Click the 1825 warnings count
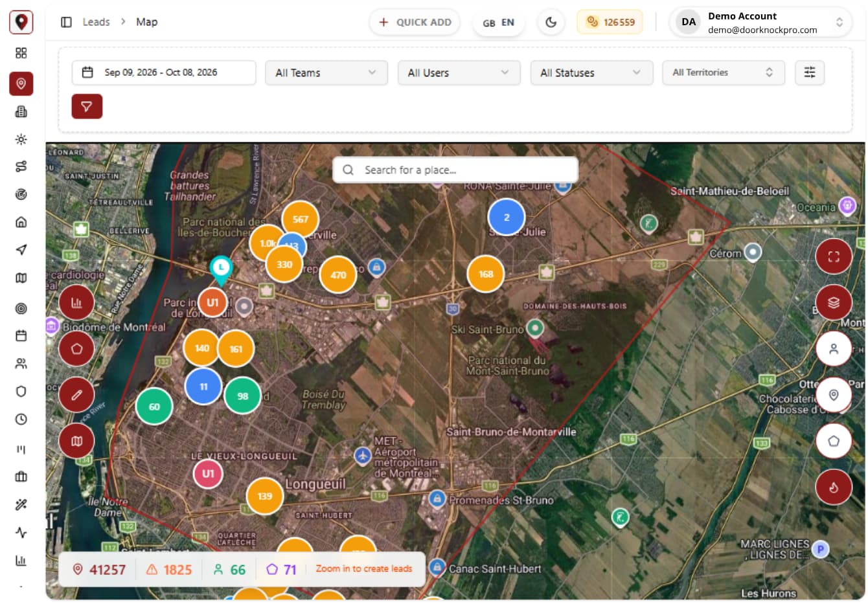 (169, 570)
